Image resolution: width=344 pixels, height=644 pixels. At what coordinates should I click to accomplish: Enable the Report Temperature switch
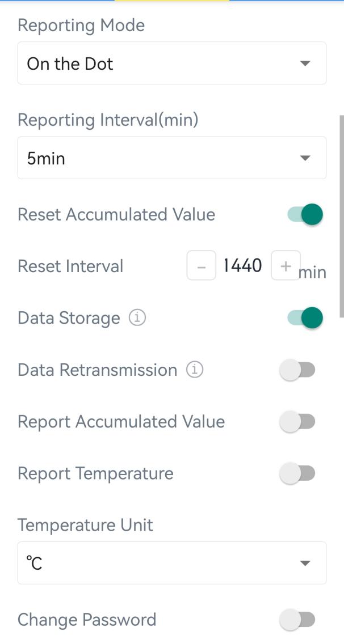point(298,473)
